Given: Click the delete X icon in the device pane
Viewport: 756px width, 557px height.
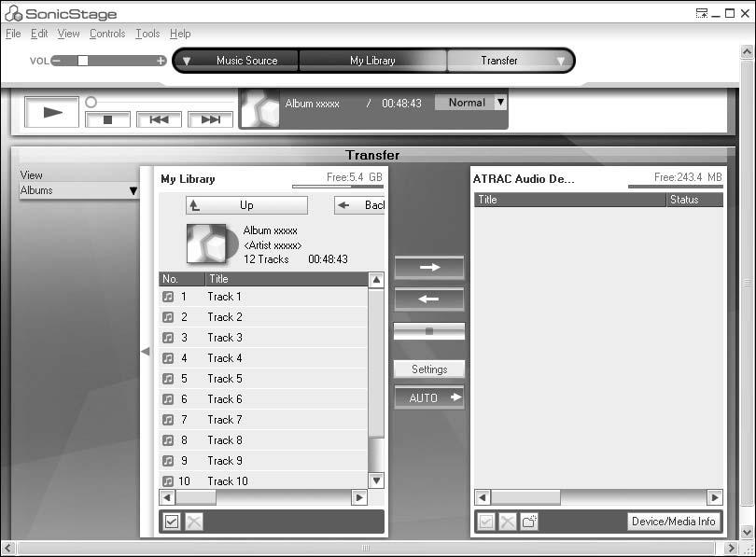Looking at the screenshot, I should [x=507, y=522].
